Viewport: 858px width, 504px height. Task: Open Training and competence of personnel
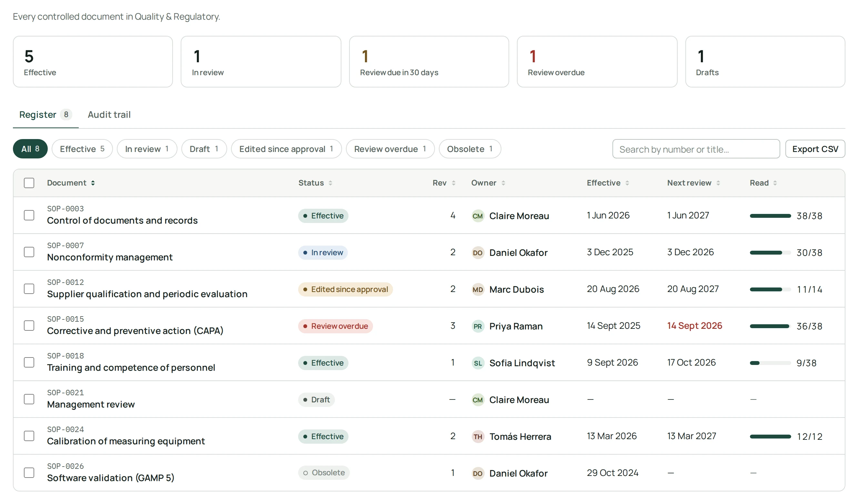(131, 368)
